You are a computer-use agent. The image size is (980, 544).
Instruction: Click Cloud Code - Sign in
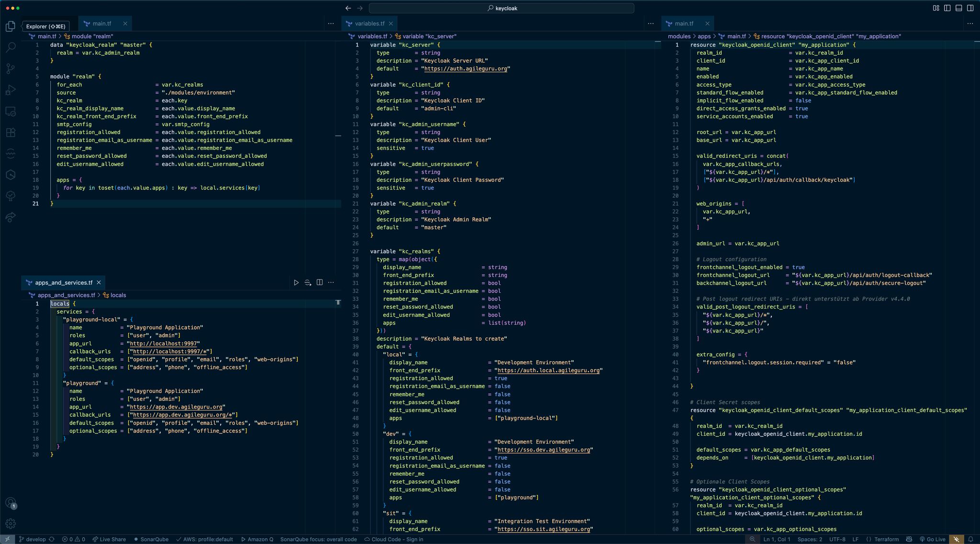[393, 539]
